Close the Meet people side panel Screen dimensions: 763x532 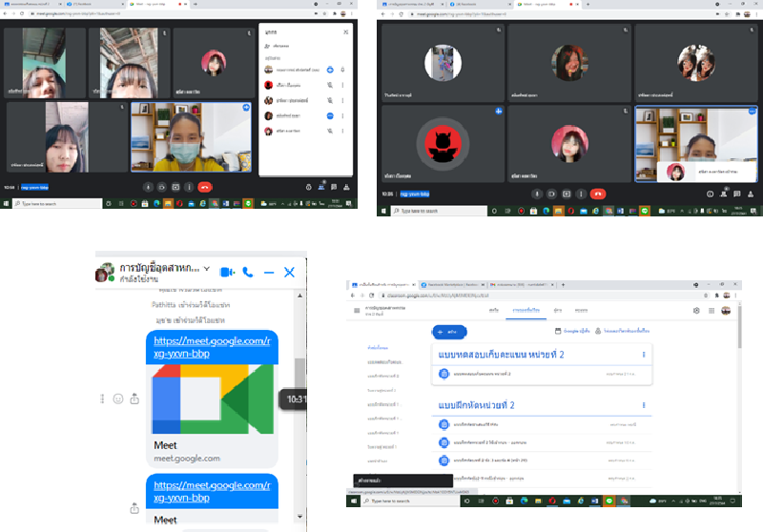[x=345, y=31]
